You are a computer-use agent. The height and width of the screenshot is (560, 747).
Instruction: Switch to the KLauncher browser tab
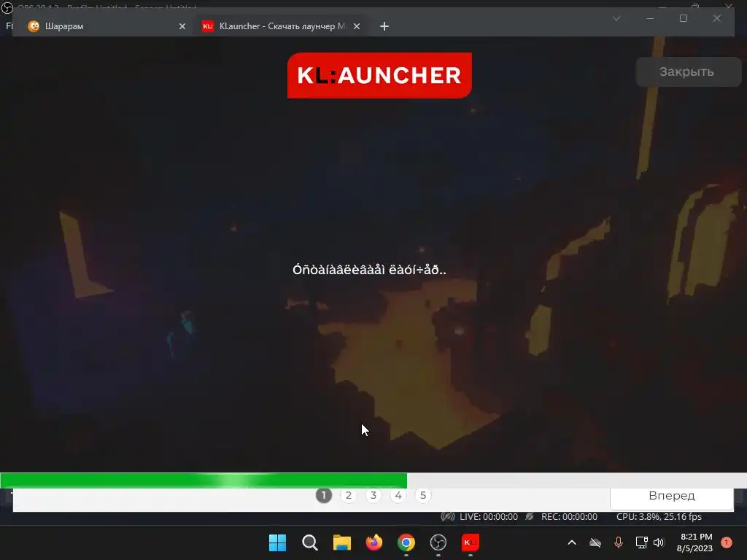click(281, 26)
